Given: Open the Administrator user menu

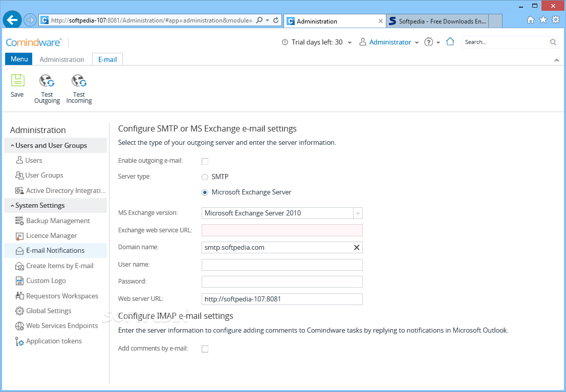Looking at the screenshot, I should tap(389, 42).
